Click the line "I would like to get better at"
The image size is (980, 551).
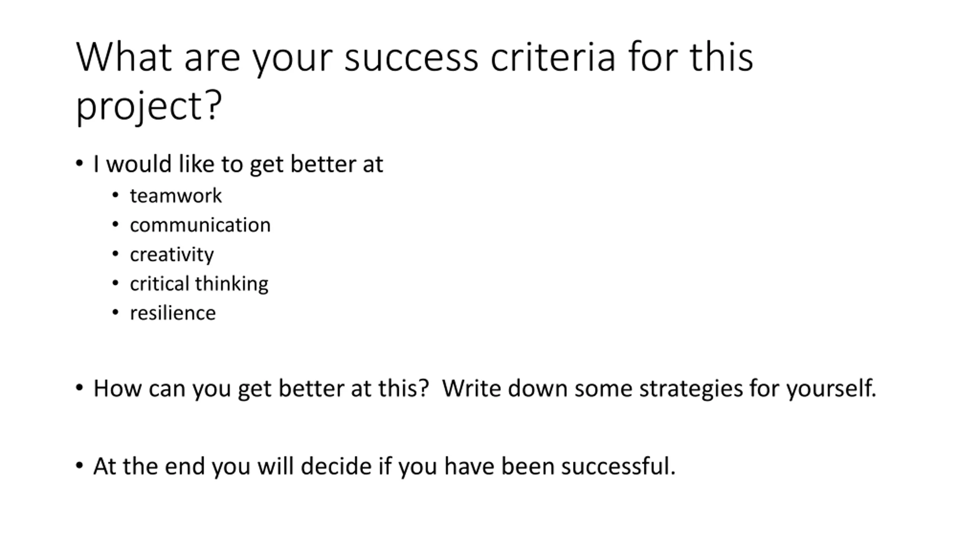click(238, 165)
